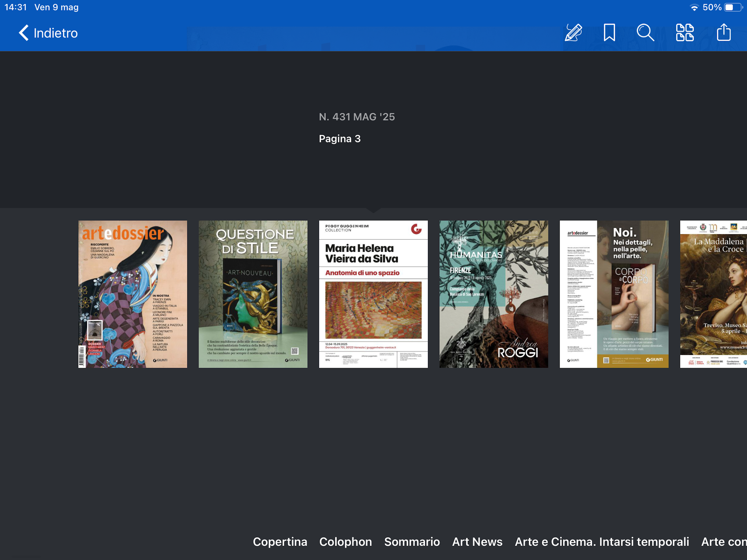Open the search magnifier
747x560 pixels.
(645, 33)
